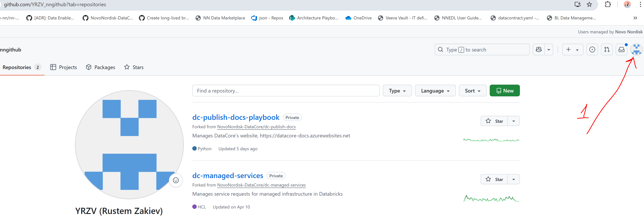
Task: Open the '[ADR]: Data Enable...' bookmark
Action: (50, 18)
